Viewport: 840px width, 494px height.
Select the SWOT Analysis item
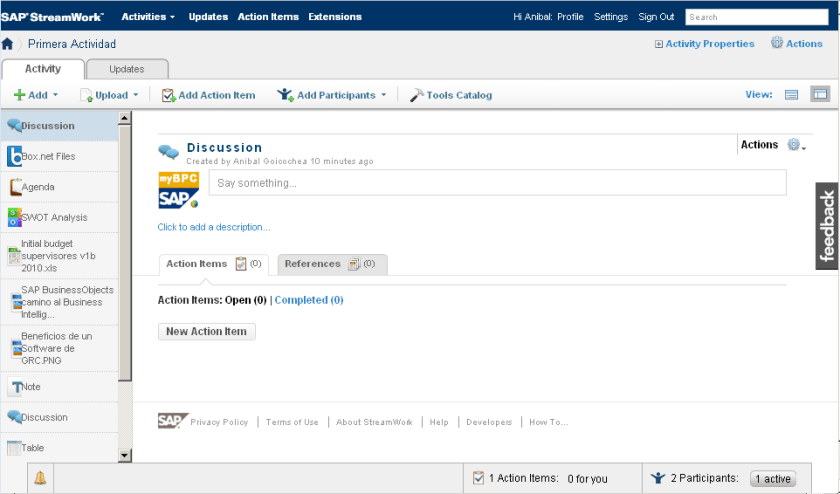pyautogui.click(x=54, y=217)
